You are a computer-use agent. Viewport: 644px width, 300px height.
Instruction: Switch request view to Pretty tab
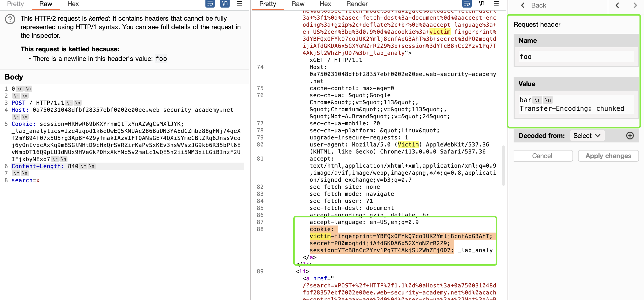coord(15,4)
